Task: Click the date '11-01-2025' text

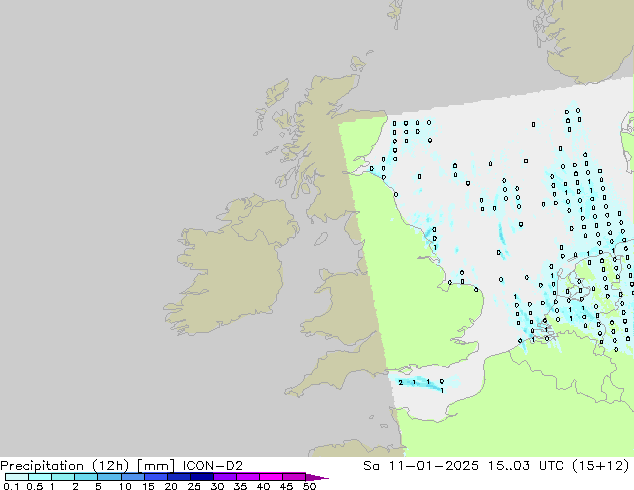Action: (433, 466)
